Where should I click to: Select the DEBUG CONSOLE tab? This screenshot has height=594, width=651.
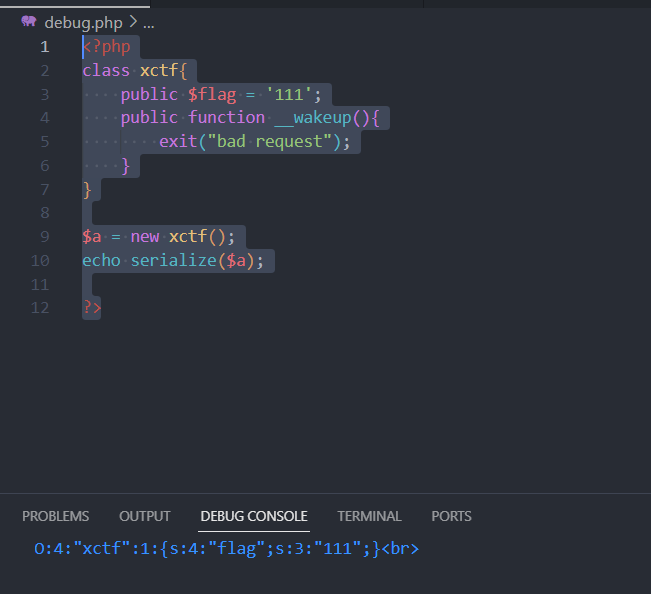[x=254, y=516]
